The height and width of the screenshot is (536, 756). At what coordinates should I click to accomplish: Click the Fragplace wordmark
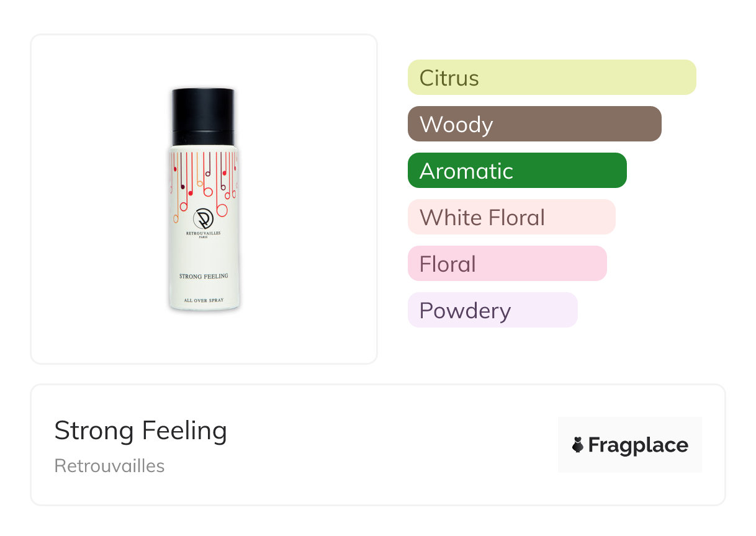click(638, 445)
